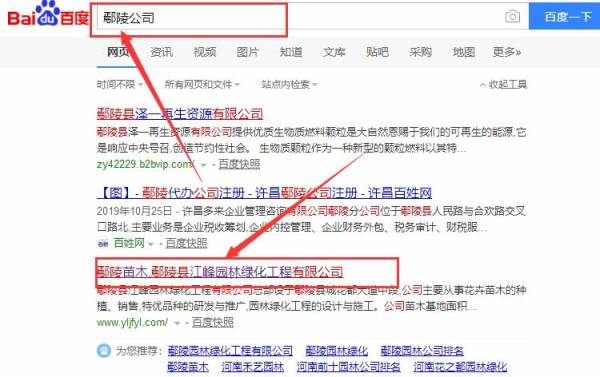Viewport: 600px width, 377px height.
Task: Collapse the toolbar via 收起工具
Action: click(x=504, y=84)
